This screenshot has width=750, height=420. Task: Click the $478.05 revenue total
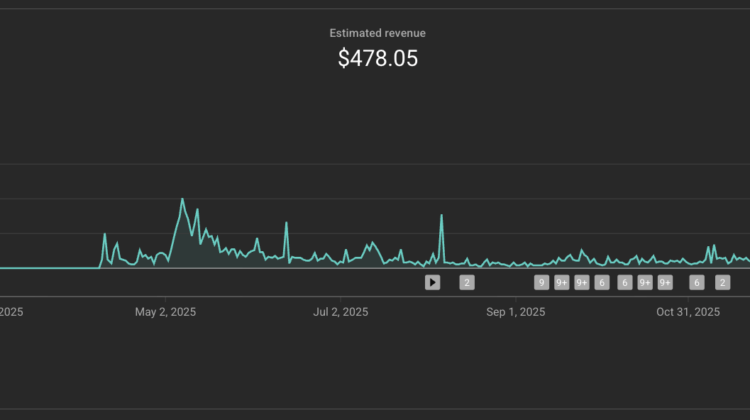pyautogui.click(x=378, y=58)
